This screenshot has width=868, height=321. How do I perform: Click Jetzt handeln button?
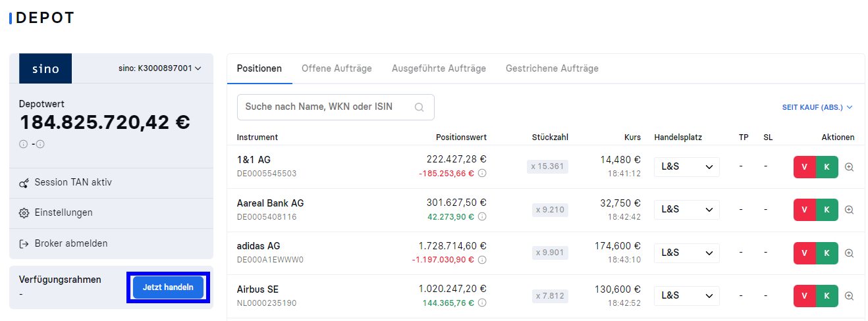168,287
